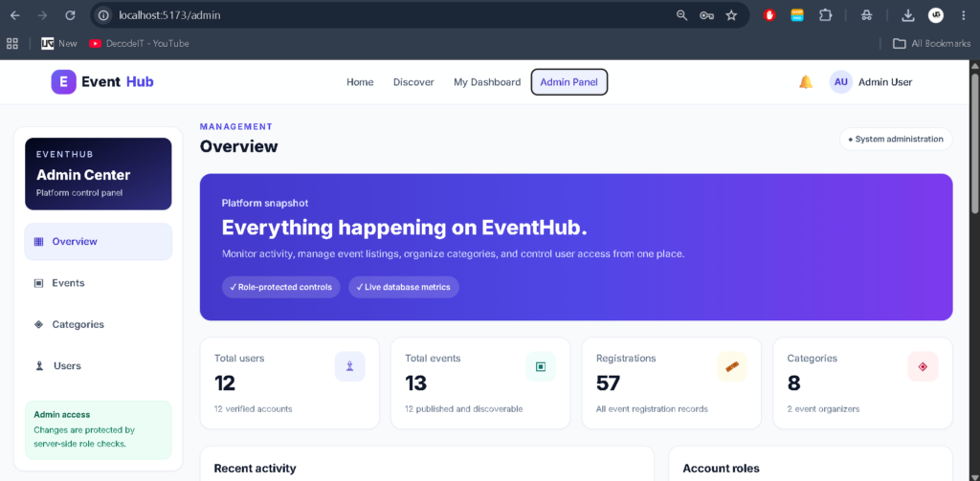Screen dimensions: 980x481
Task: Select Categories in the admin sidebar
Action: click(x=99, y=324)
